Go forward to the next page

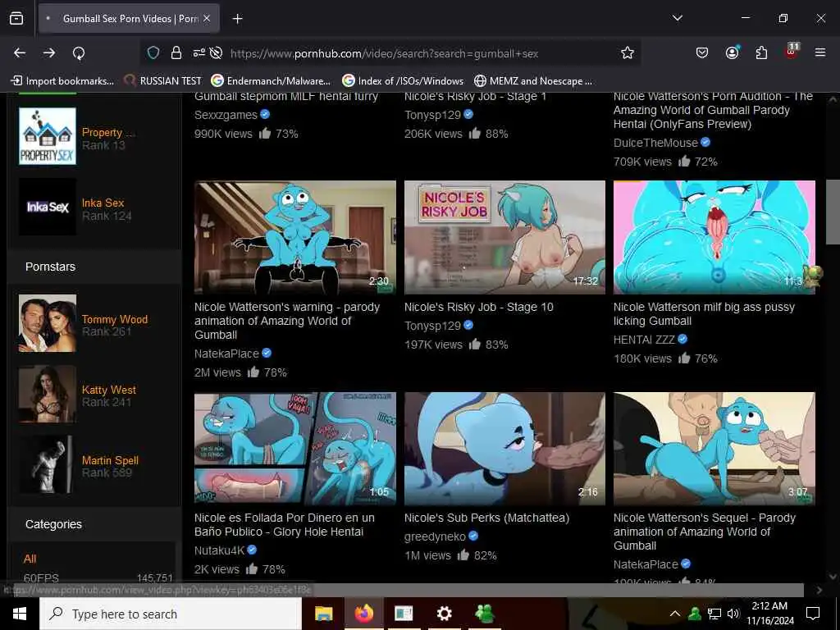pos(49,53)
